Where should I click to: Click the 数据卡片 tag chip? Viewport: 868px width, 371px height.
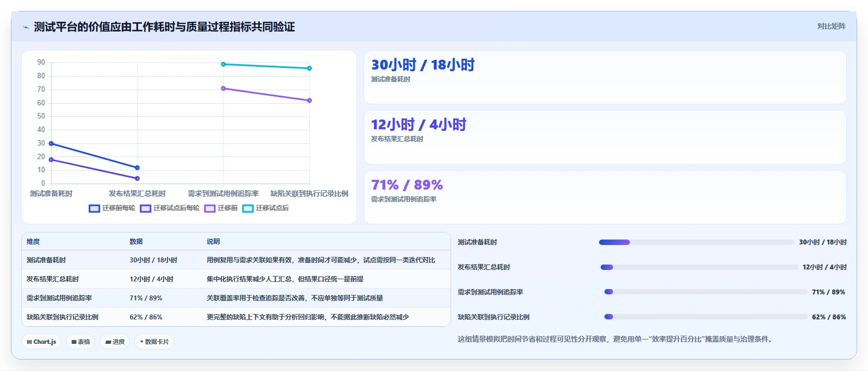point(154,342)
